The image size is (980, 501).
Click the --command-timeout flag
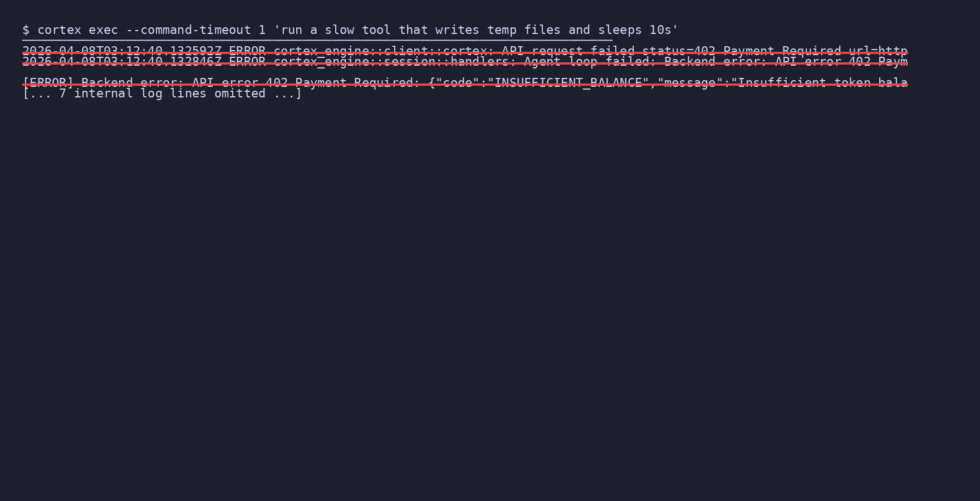(188, 30)
